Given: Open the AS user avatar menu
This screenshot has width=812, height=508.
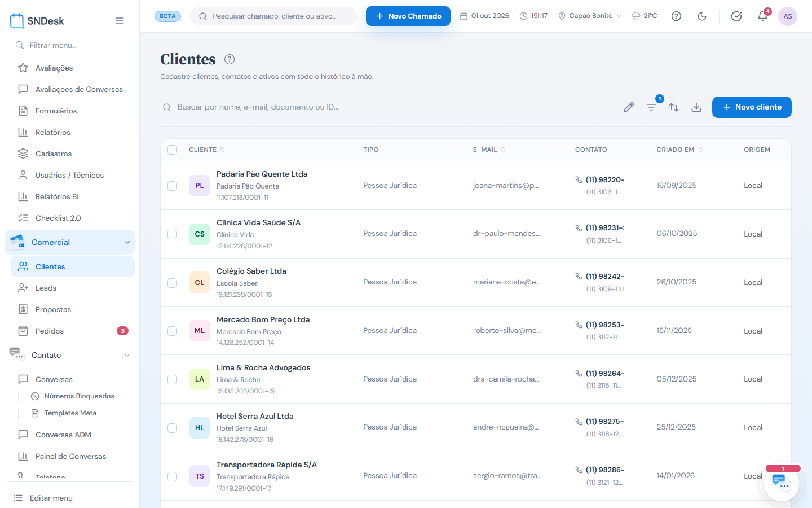Looking at the screenshot, I should (x=788, y=16).
